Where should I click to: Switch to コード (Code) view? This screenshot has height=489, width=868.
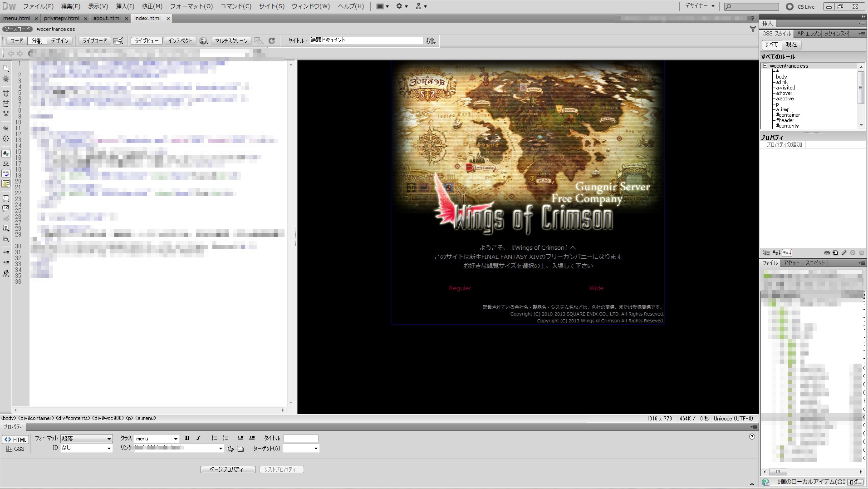16,41
